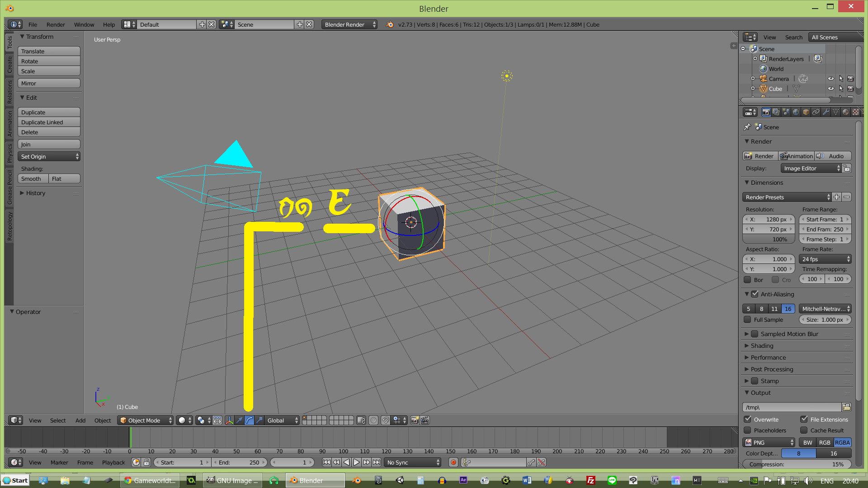
Task: Open the Modifiers wrench properties tab
Action: [x=826, y=112]
